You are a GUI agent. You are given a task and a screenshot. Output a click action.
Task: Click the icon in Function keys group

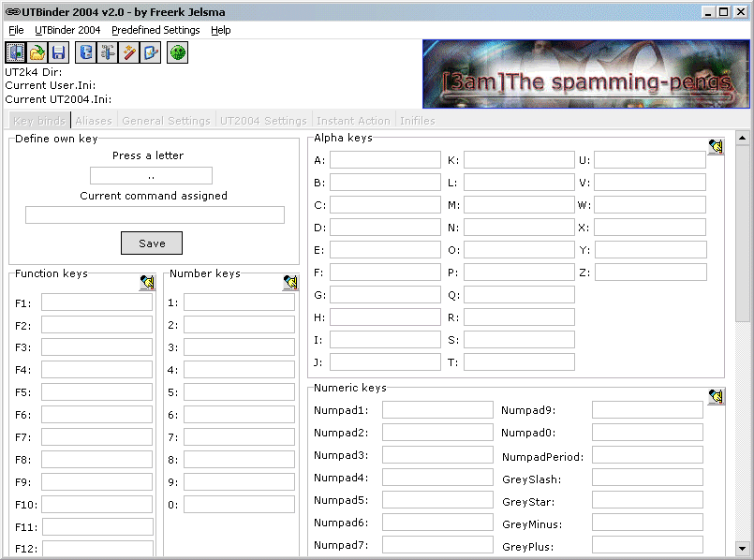[x=147, y=282]
